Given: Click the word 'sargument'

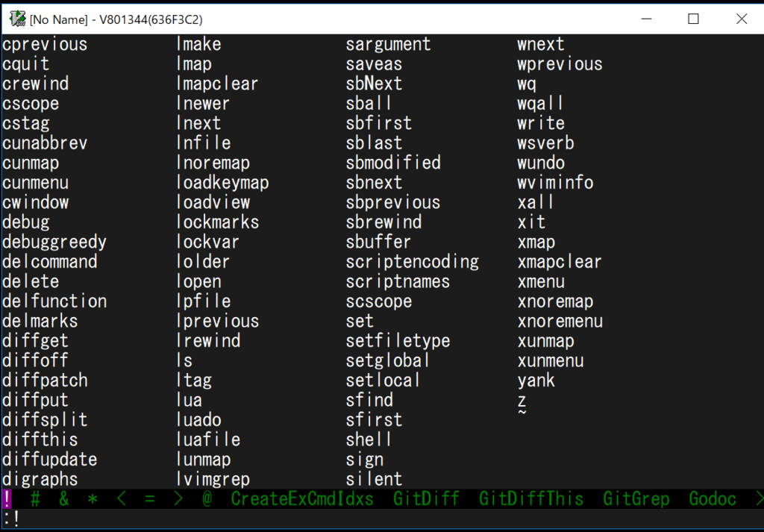Looking at the screenshot, I should point(388,45).
